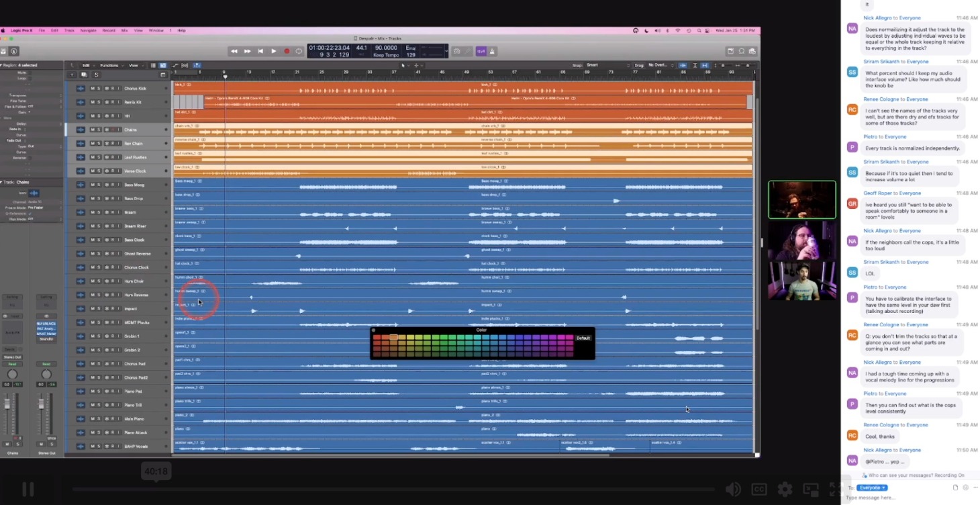Toggle the metronome click button
The image size is (980, 505).
492,51
